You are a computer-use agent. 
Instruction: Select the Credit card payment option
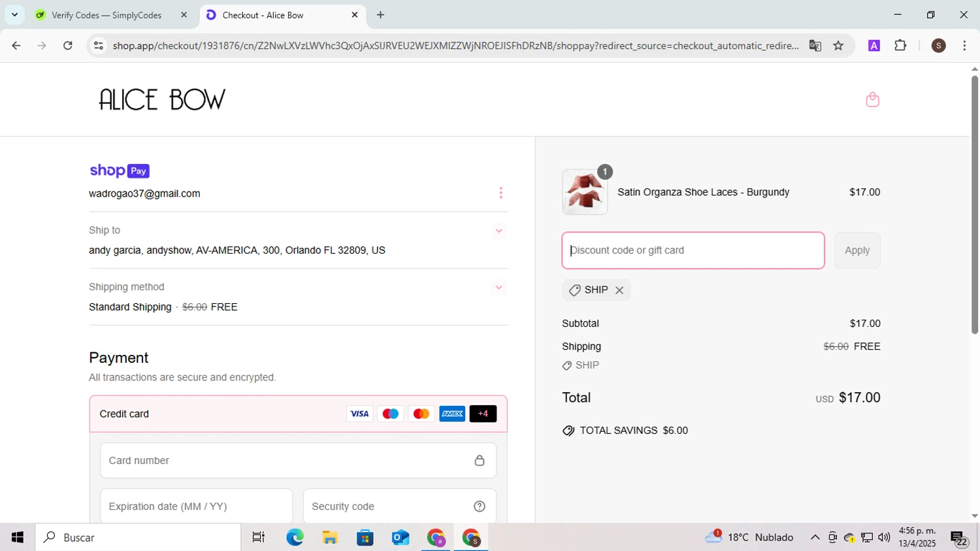click(298, 414)
